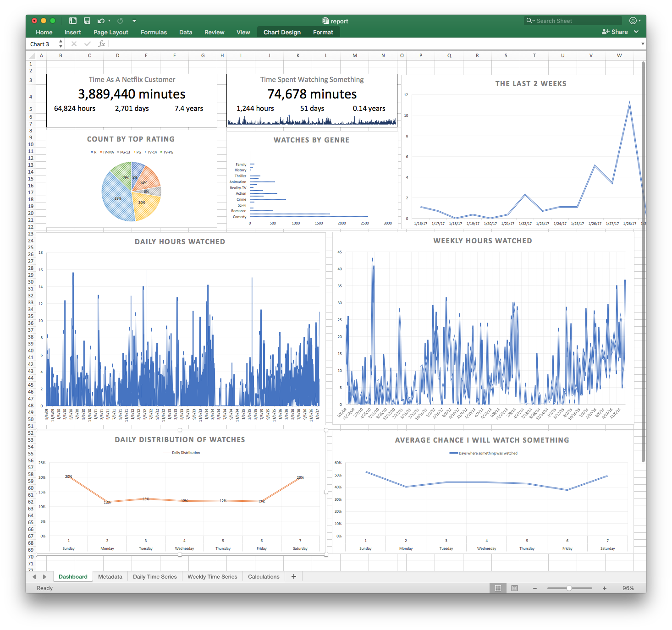Screen dimensions: 672x630
Task: Click the Weekly Hours Watched chart title
Action: point(483,241)
